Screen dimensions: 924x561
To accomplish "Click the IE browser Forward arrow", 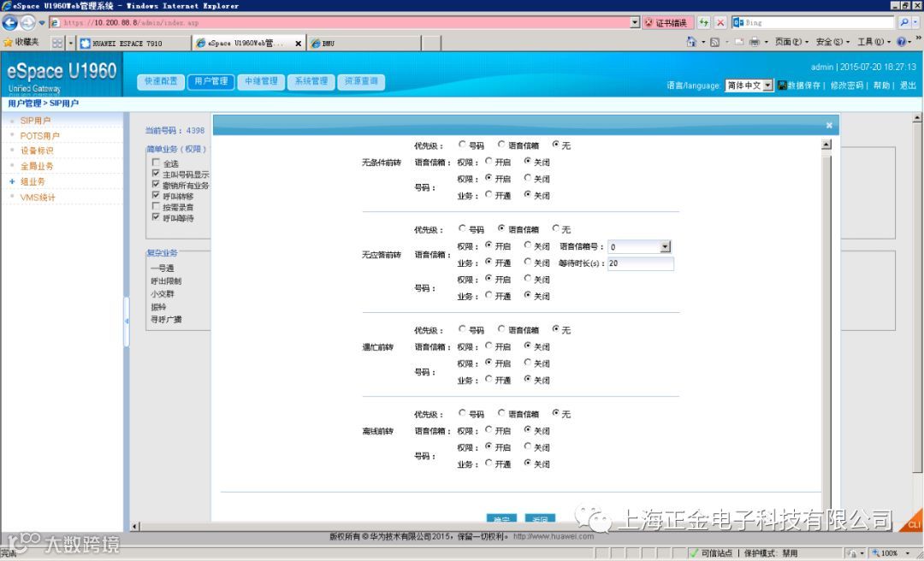I will click(27, 22).
